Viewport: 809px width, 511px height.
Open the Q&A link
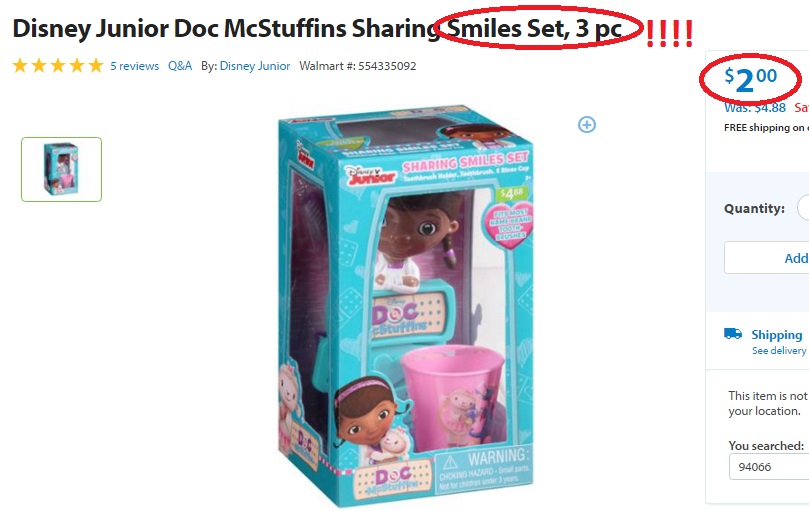tap(180, 66)
